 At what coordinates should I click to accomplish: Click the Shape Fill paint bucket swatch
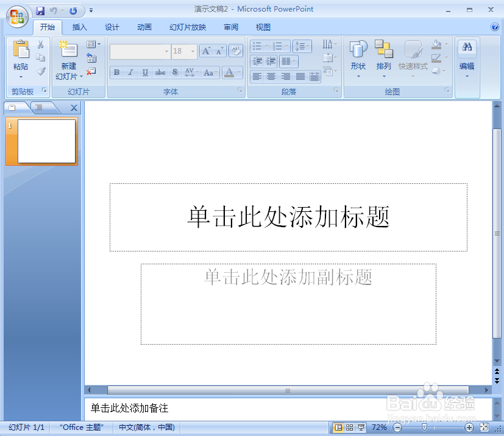[x=436, y=44]
